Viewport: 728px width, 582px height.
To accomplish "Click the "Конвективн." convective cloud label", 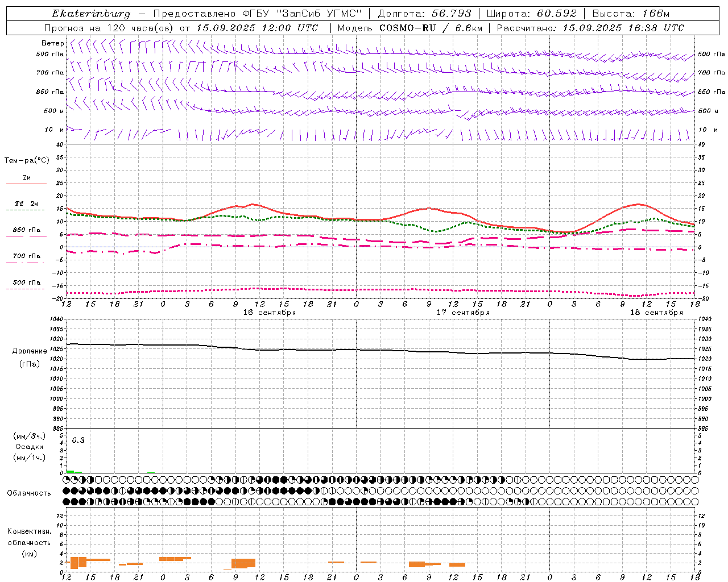I will tap(30, 531).
